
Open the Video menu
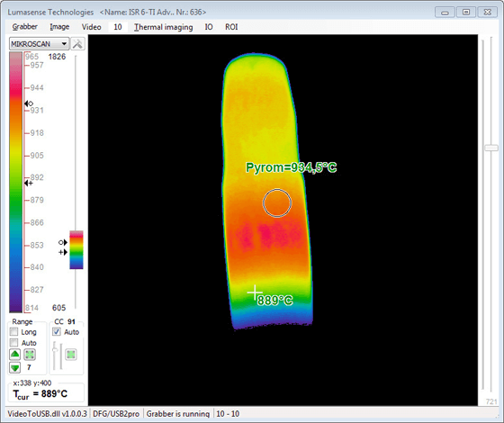(91, 27)
